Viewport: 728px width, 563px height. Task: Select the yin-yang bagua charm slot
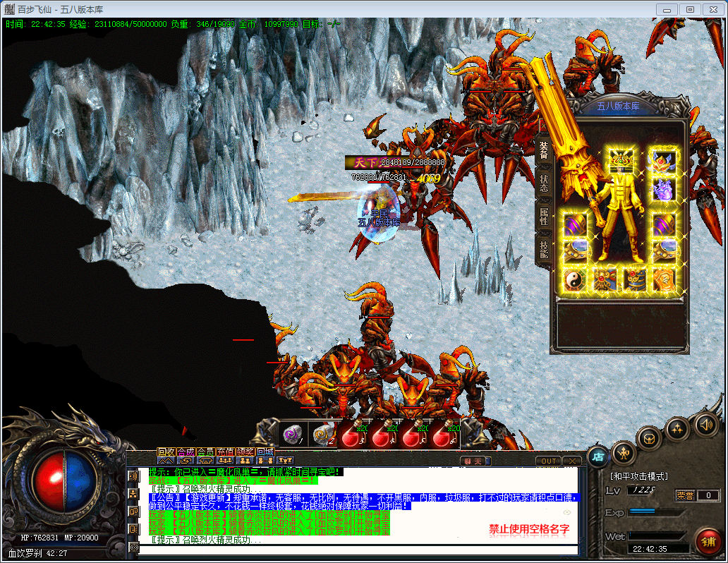576,280
